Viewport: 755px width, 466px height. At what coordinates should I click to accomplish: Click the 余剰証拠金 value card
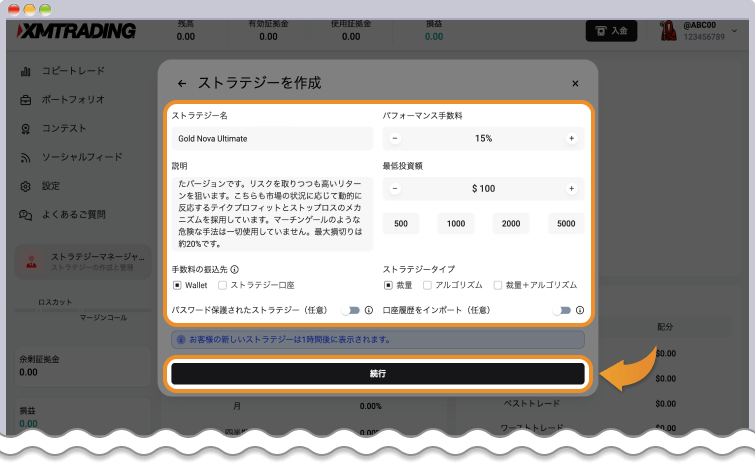[83, 366]
